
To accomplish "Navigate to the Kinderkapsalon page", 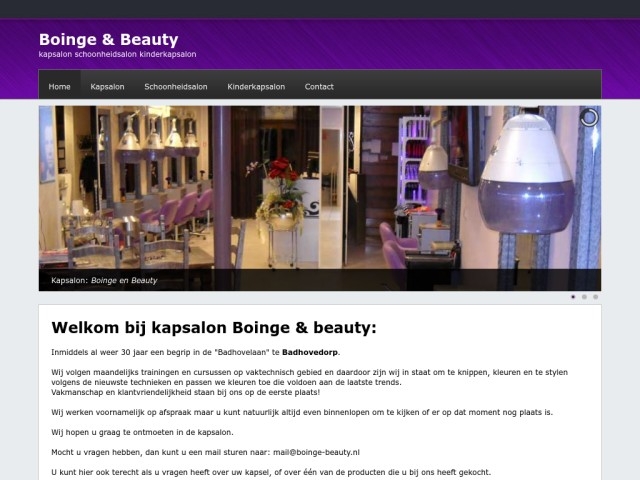I will point(256,87).
